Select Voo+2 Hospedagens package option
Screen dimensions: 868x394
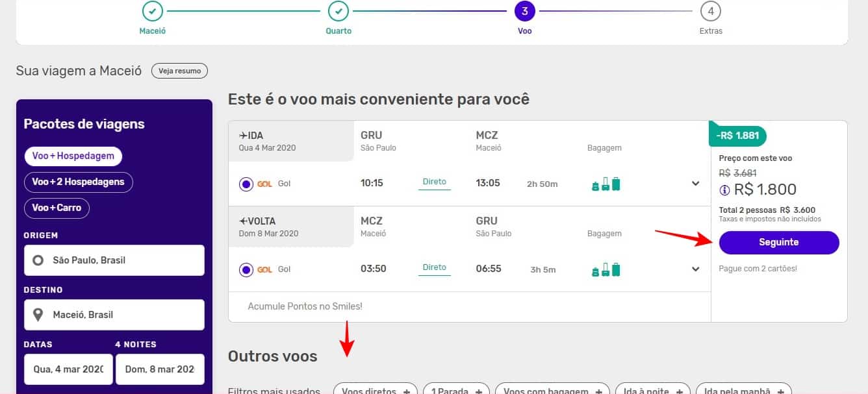pyautogui.click(x=78, y=182)
